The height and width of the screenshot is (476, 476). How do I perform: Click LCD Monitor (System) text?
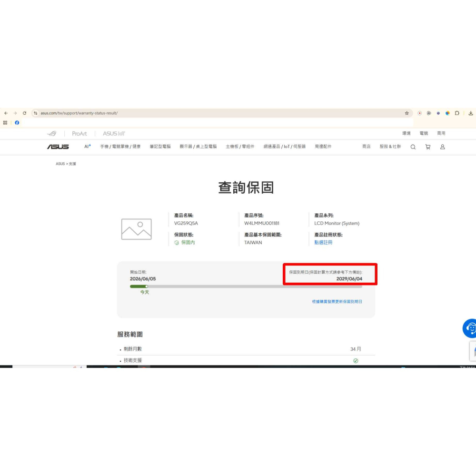[x=337, y=223]
